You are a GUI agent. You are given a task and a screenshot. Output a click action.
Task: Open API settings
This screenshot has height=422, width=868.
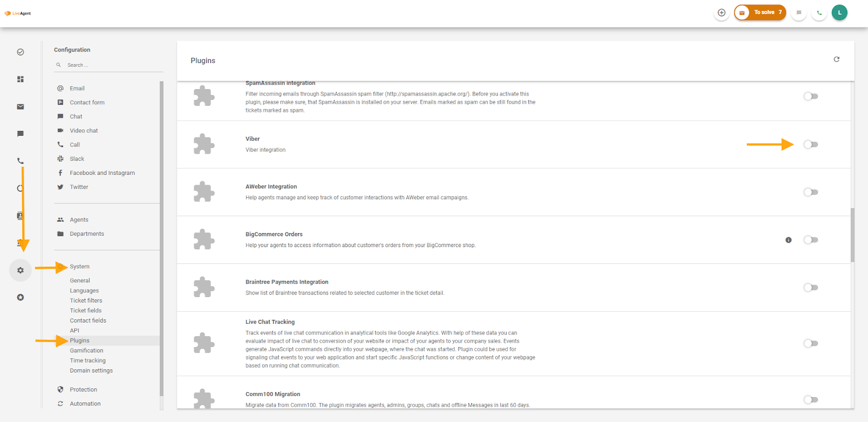pos(74,331)
